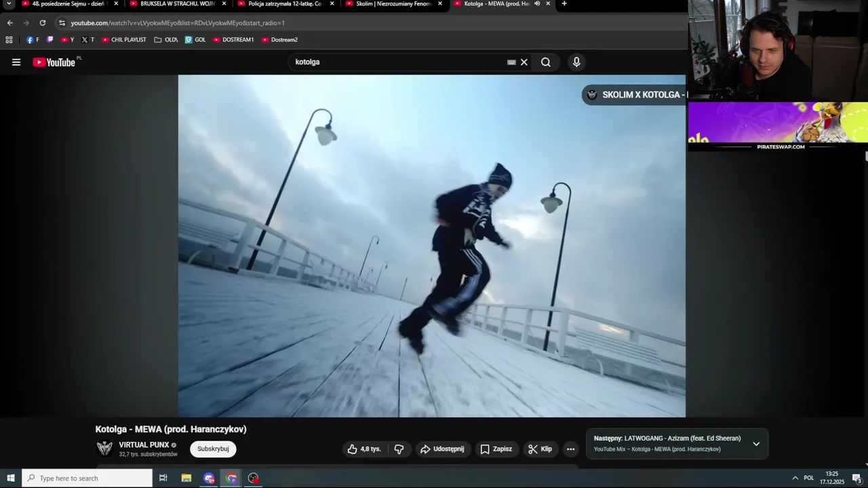Open Task View on the taskbar
The image size is (868, 488).
(x=163, y=478)
